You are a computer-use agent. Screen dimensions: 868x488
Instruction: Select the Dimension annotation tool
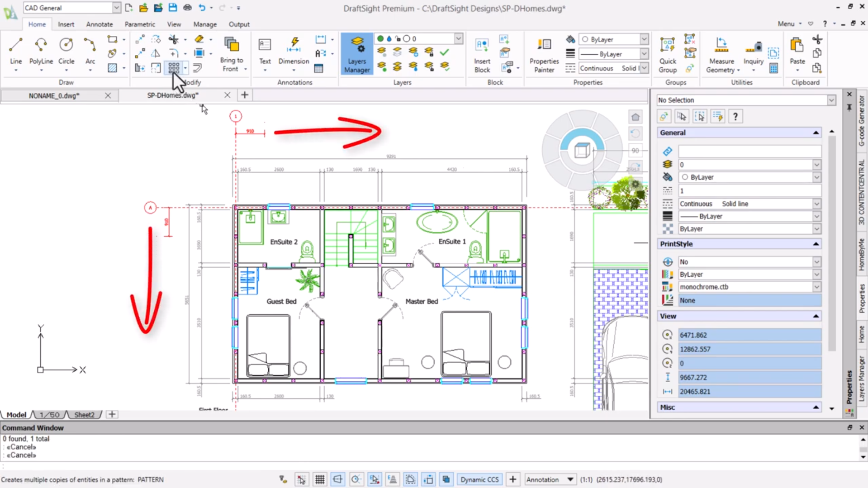click(x=294, y=51)
